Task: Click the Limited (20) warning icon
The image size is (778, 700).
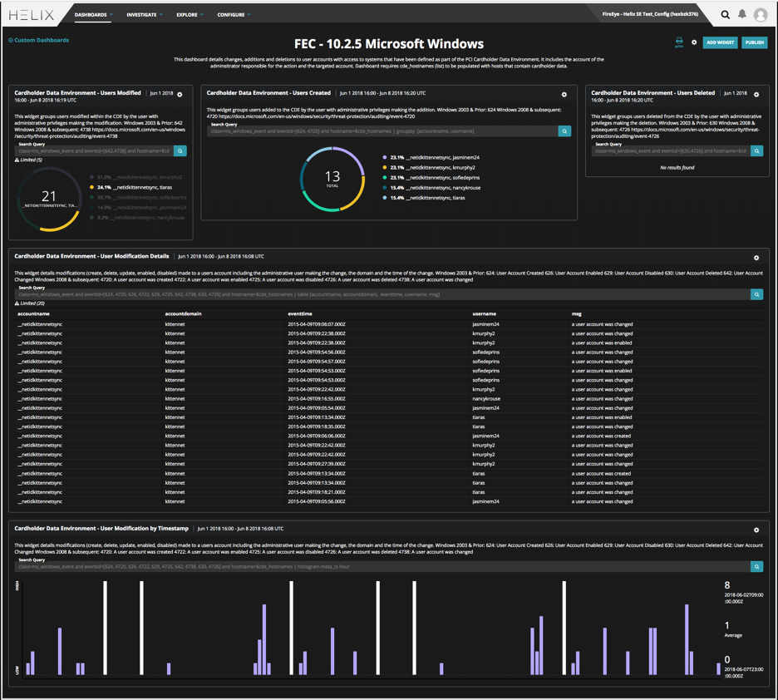Action: point(17,303)
